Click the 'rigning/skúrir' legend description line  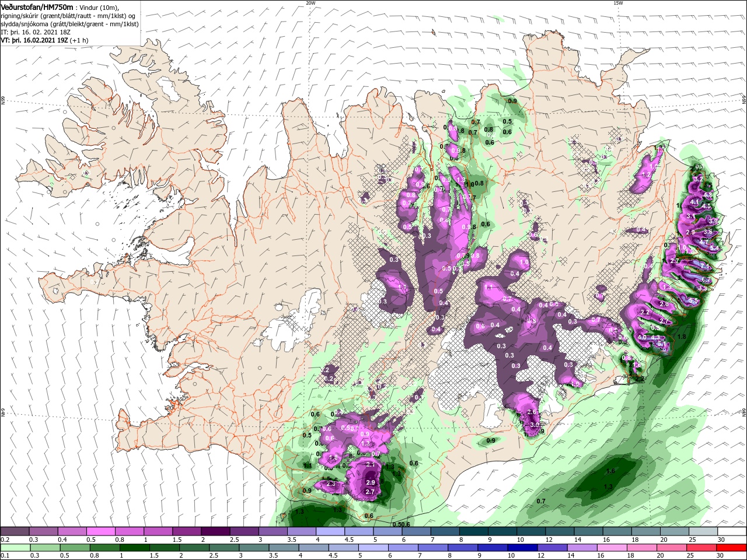69,16
